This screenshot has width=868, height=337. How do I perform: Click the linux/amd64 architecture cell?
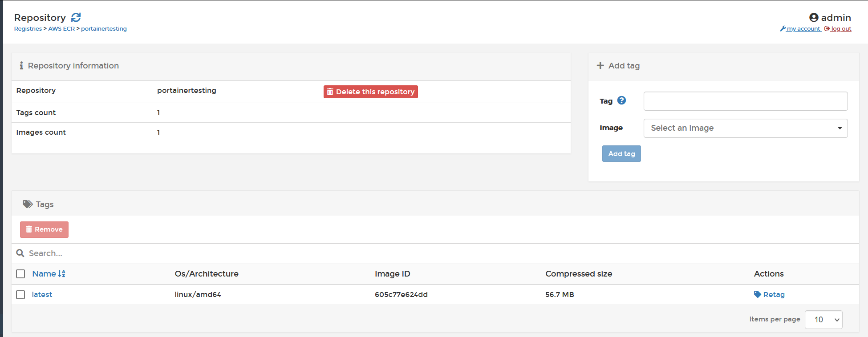[x=198, y=294]
